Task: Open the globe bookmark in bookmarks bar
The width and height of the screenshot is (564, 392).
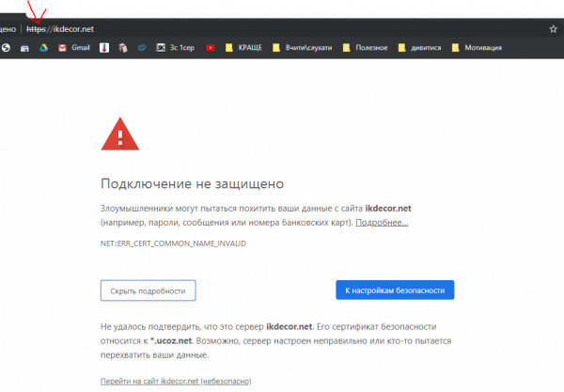Action: 6,48
